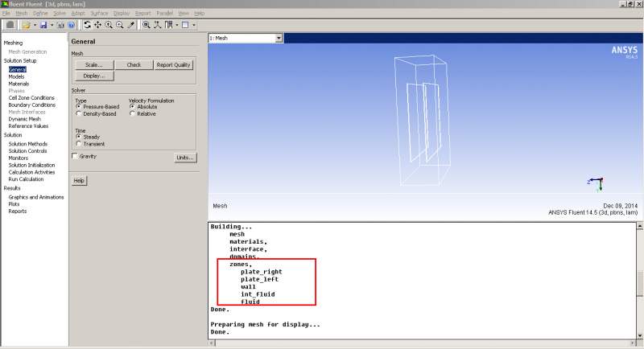Viewport: 644px width, 349px height.
Task: Open Solution Controls in the tree
Action: point(27,151)
